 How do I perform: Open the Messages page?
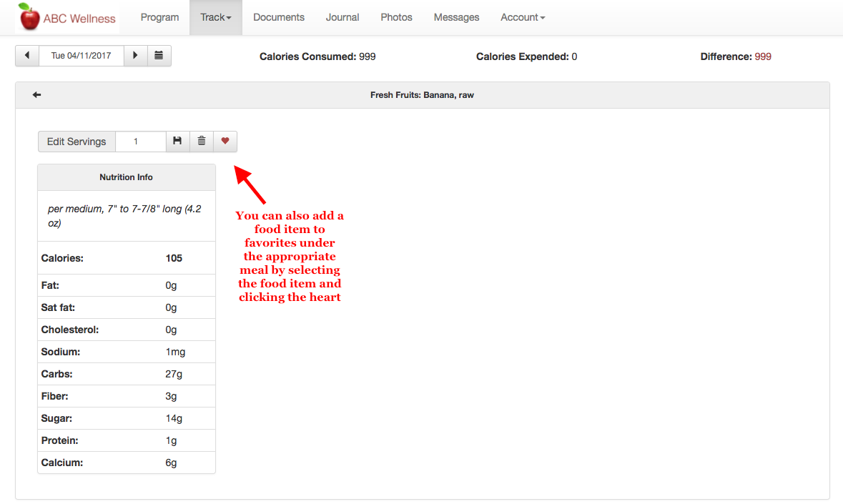pos(456,17)
